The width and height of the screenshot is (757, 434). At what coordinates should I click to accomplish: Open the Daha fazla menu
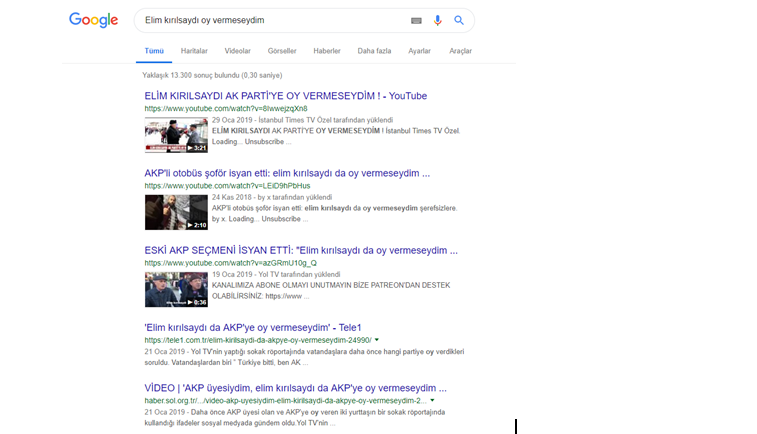[x=374, y=51]
